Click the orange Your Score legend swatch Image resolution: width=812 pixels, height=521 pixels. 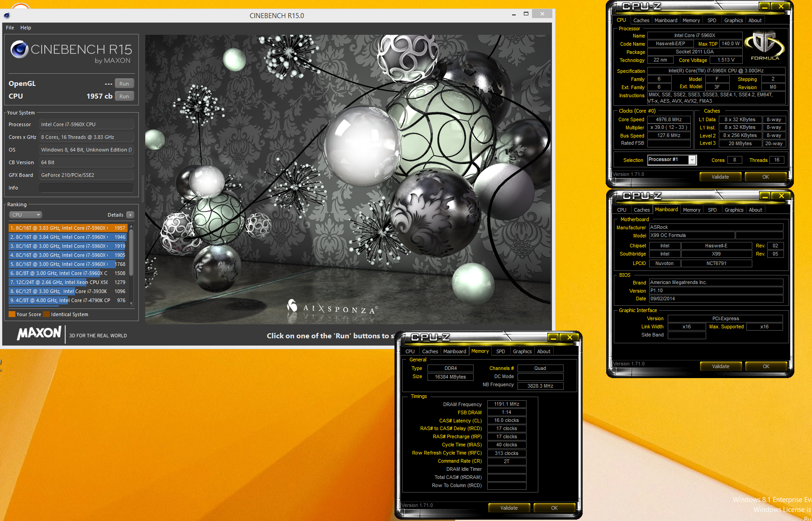[12, 314]
